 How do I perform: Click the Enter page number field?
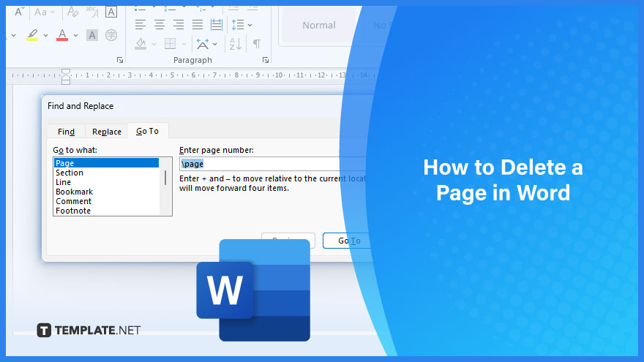point(272,164)
